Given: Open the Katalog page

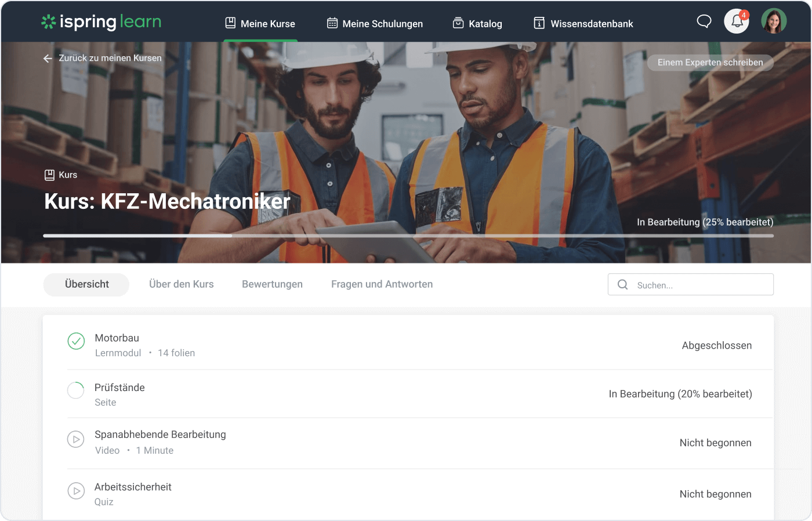Looking at the screenshot, I should 477,24.
